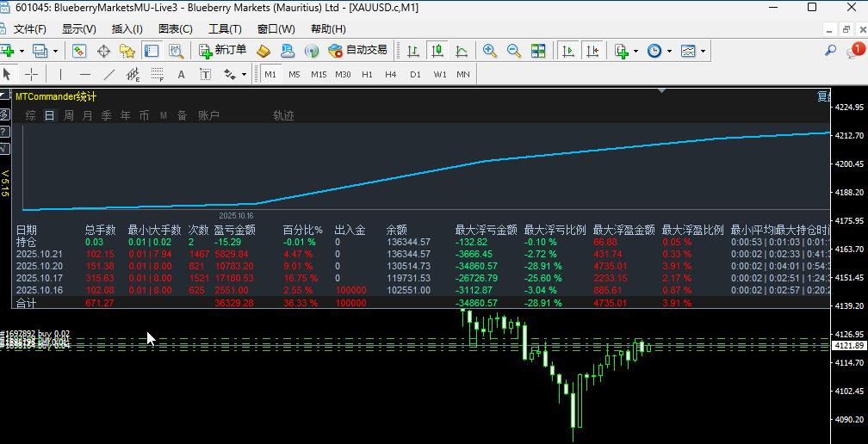Open the Signals broadcast icon
The height and width of the screenshot is (444, 868).
(313, 51)
